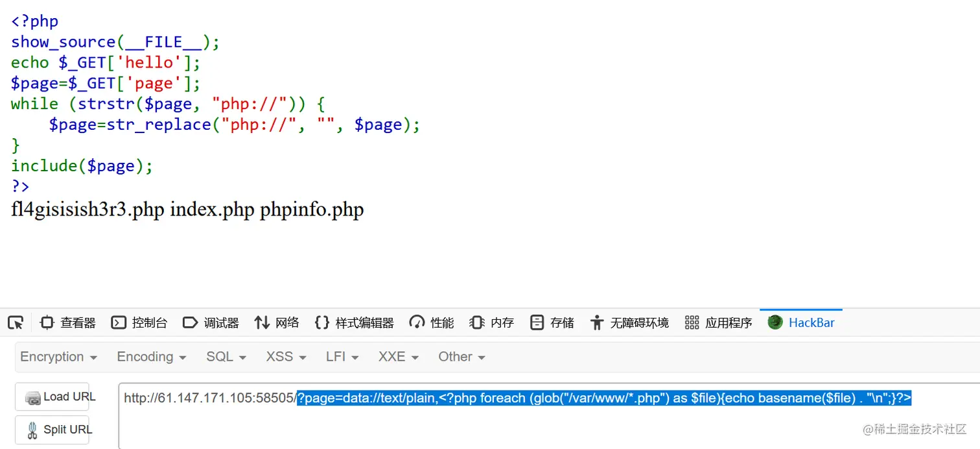Click the index.php text in output
Image resolution: width=980 pixels, height=449 pixels.
[x=212, y=210]
